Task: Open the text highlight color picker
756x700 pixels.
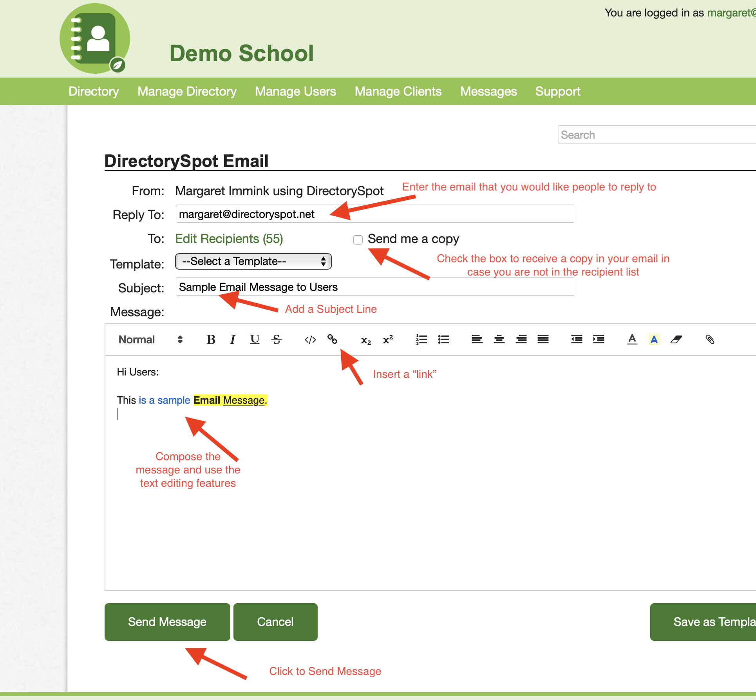Action: (x=654, y=339)
